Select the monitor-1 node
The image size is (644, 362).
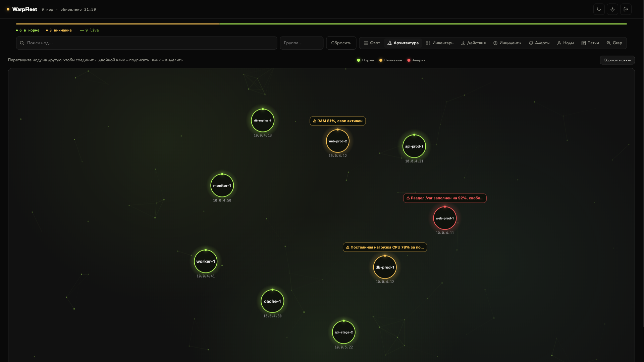tap(222, 185)
